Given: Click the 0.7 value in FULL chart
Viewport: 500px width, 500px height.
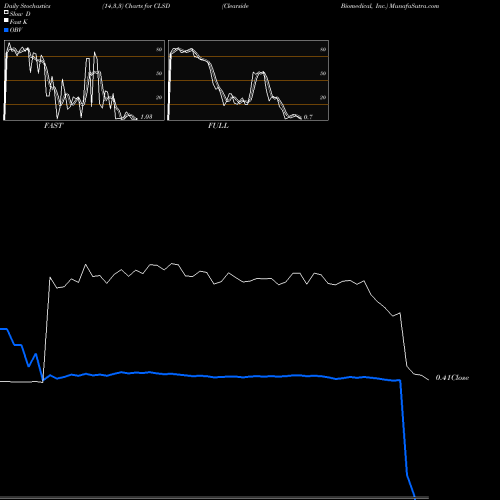Looking at the screenshot, I should tap(308, 117).
